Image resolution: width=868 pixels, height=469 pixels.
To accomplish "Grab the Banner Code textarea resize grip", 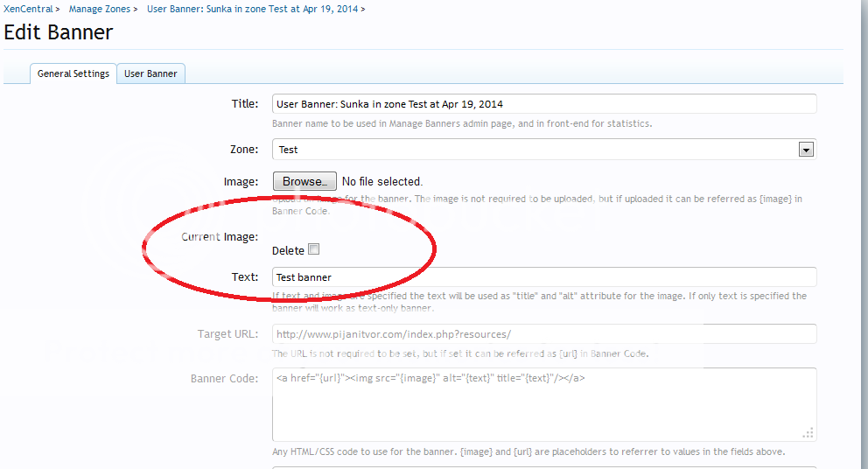I will [x=808, y=432].
